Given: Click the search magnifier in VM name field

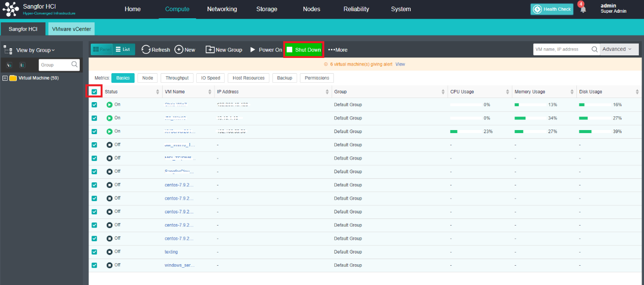Looking at the screenshot, I should coord(594,49).
